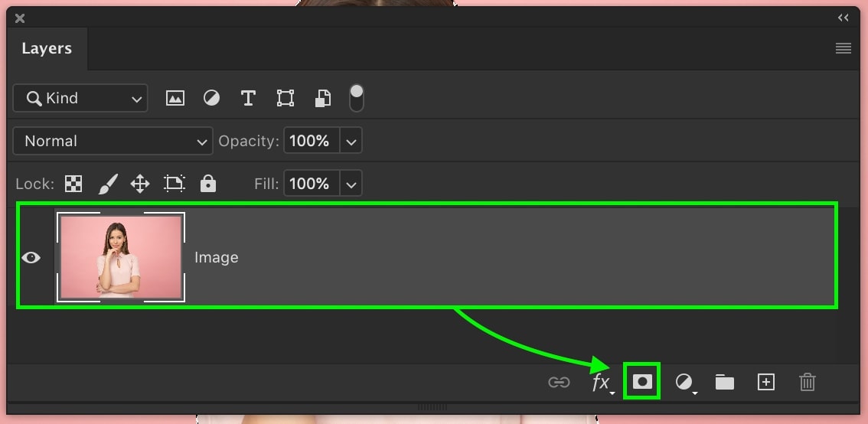Open the Kind filter dropdown

coord(80,98)
